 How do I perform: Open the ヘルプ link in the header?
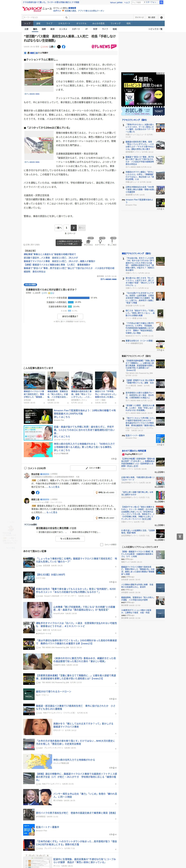pos(127,2)
